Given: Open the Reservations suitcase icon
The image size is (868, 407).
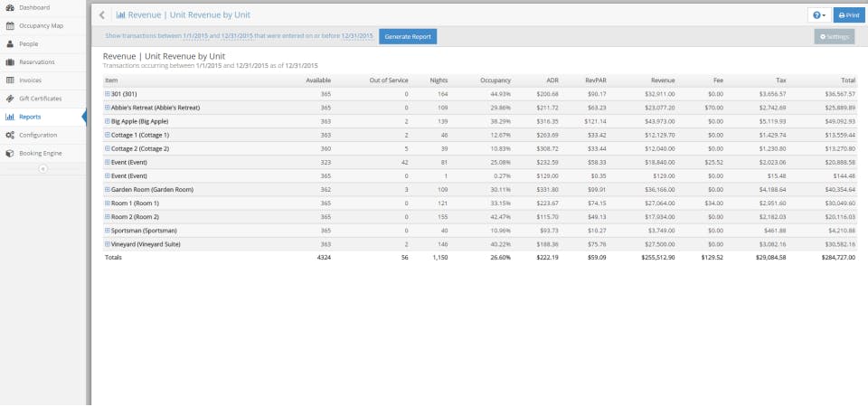Looking at the screenshot, I should pos(9,62).
